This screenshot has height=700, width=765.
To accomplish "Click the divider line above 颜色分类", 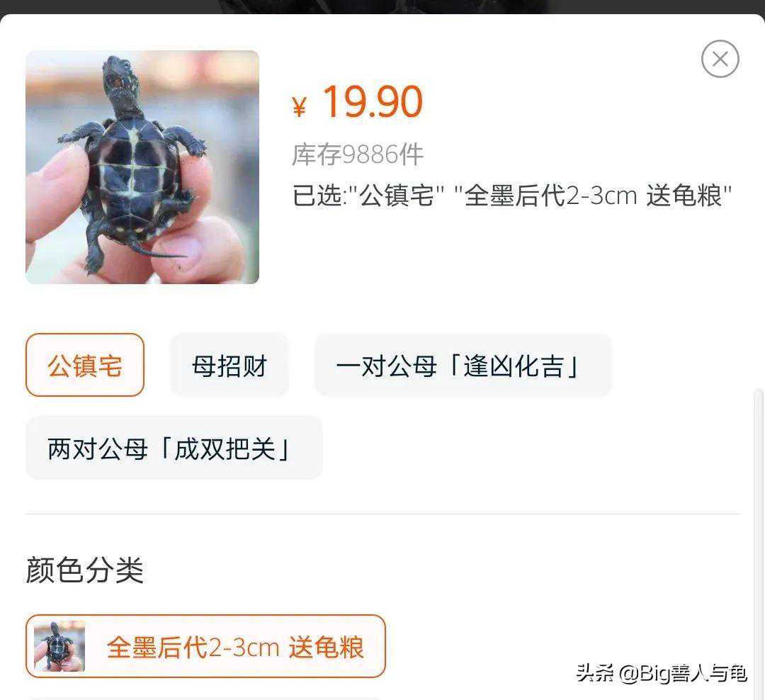I will pyautogui.click(x=382, y=514).
